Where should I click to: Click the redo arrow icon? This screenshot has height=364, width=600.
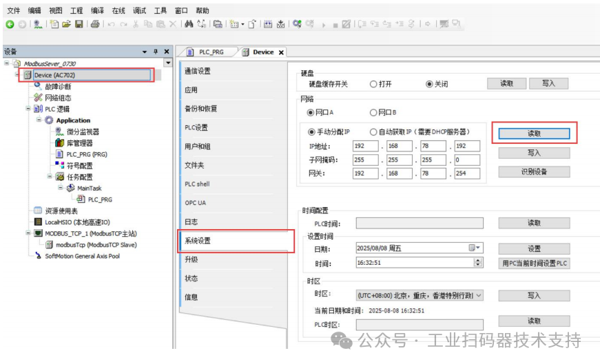pyautogui.click(x=123, y=24)
